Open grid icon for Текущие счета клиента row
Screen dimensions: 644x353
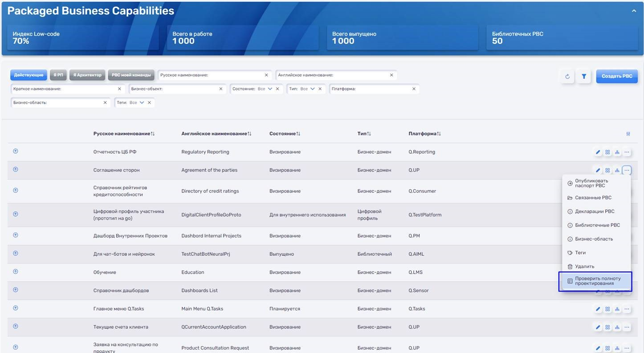pyautogui.click(x=607, y=327)
